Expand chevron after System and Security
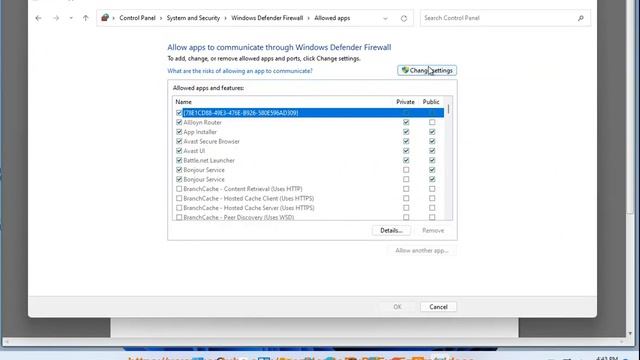Image resolution: width=640 pixels, height=360 pixels. [x=226, y=18]
